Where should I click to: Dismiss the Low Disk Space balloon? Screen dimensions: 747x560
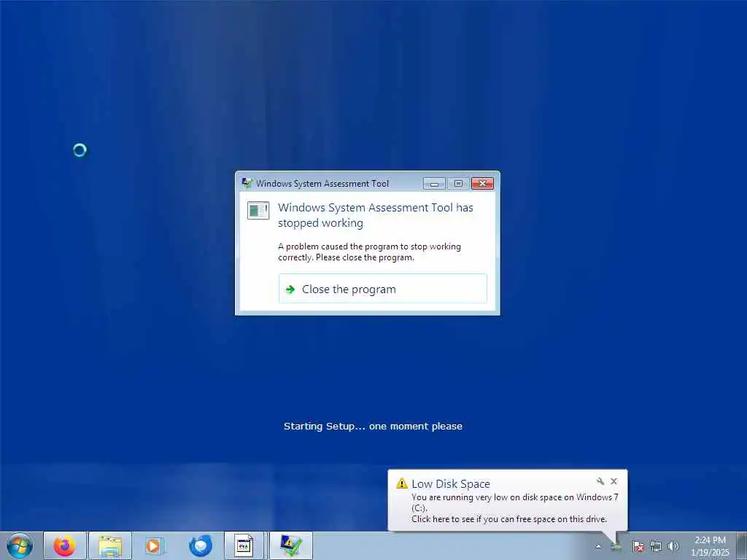[614, 481]
